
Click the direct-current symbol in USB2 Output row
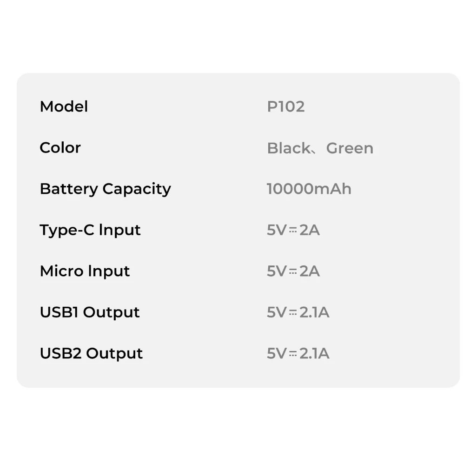pyautogui.click(x=293, y=354)
